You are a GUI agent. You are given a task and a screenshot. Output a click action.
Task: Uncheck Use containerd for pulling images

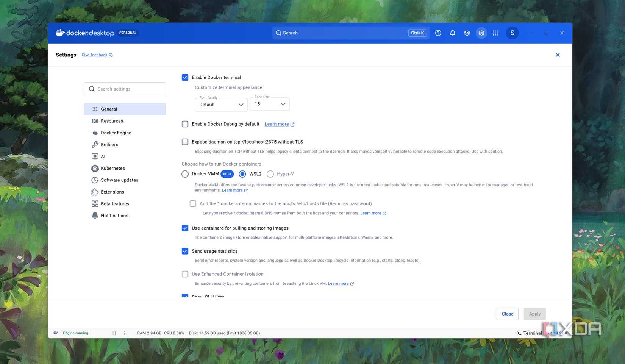click(185, 228)
